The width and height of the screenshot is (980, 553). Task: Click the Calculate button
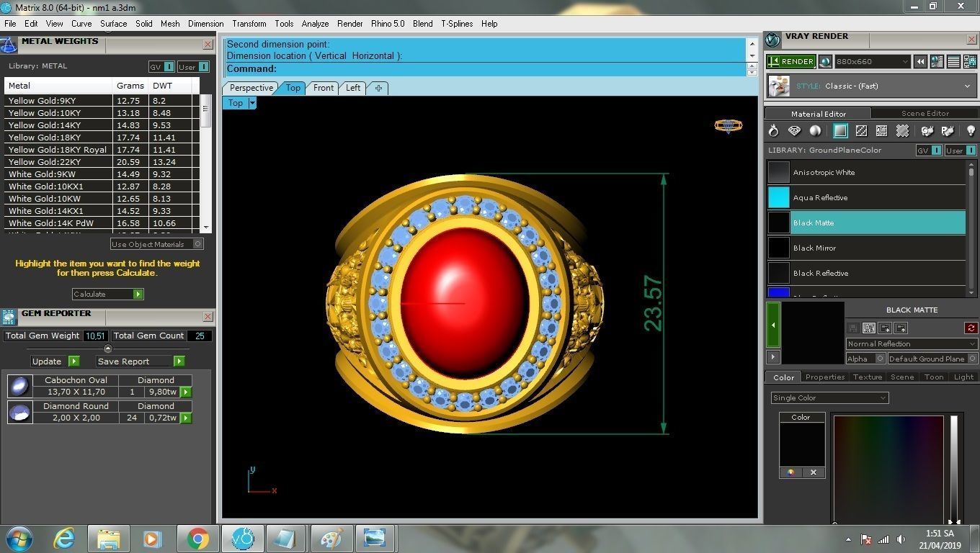[108, 294]
